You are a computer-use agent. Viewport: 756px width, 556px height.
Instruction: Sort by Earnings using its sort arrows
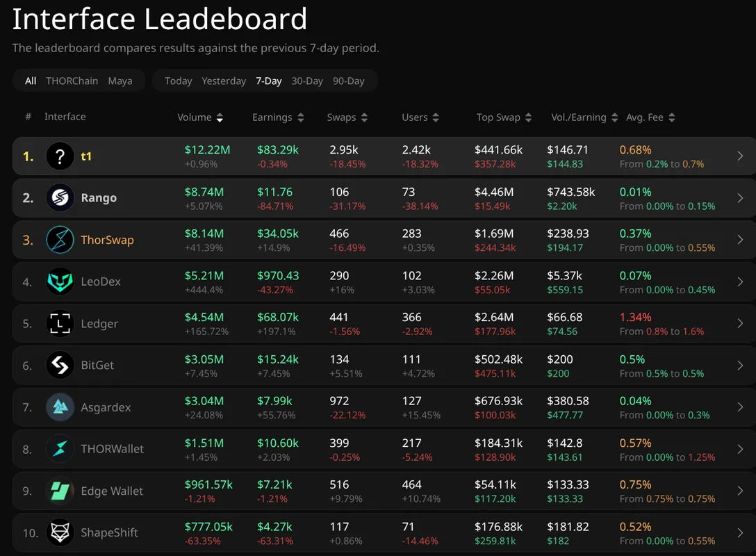coord(301,117)
